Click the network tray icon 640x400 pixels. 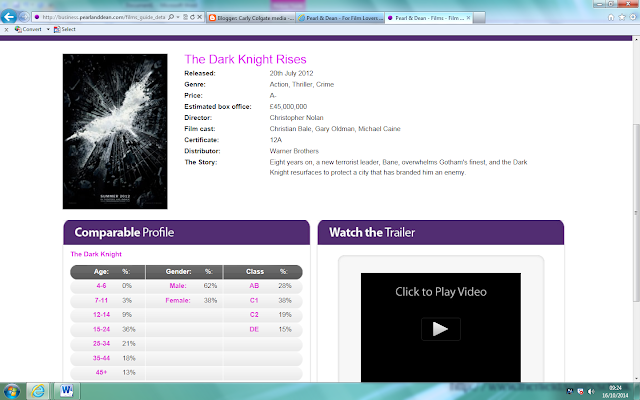pos(570,392)
